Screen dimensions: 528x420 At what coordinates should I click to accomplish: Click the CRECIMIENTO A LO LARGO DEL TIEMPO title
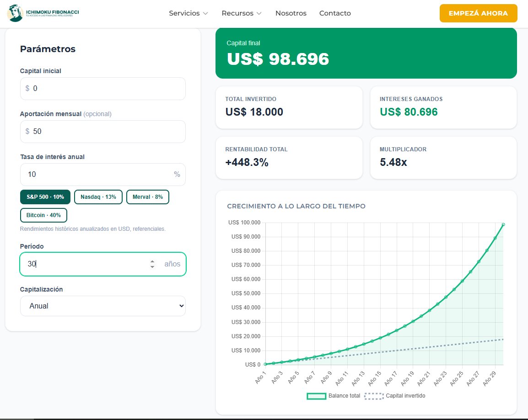296,206
